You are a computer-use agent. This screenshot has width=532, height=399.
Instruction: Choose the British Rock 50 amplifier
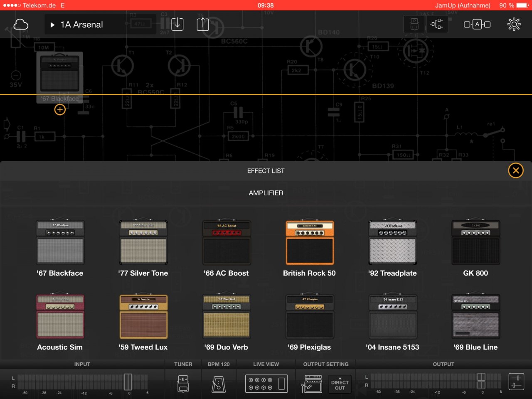coord(310,249)
